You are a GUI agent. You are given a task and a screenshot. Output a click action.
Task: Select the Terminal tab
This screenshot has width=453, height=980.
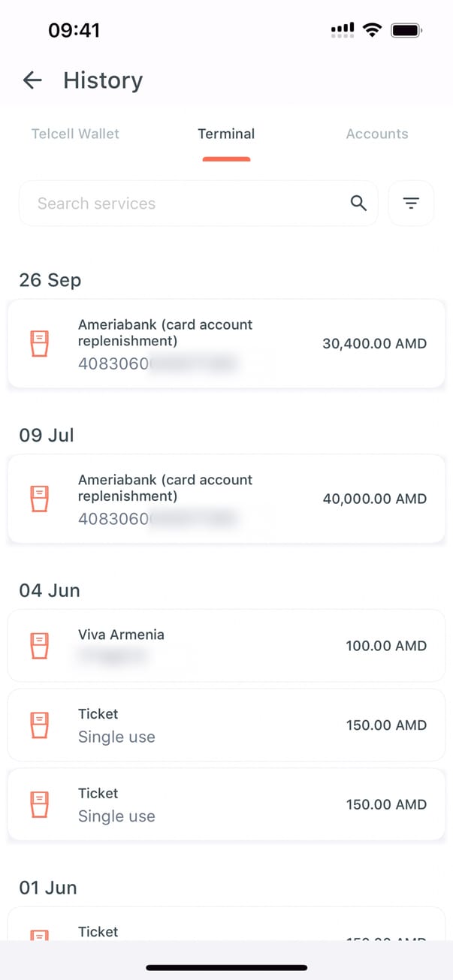click(x=226, y=134)
